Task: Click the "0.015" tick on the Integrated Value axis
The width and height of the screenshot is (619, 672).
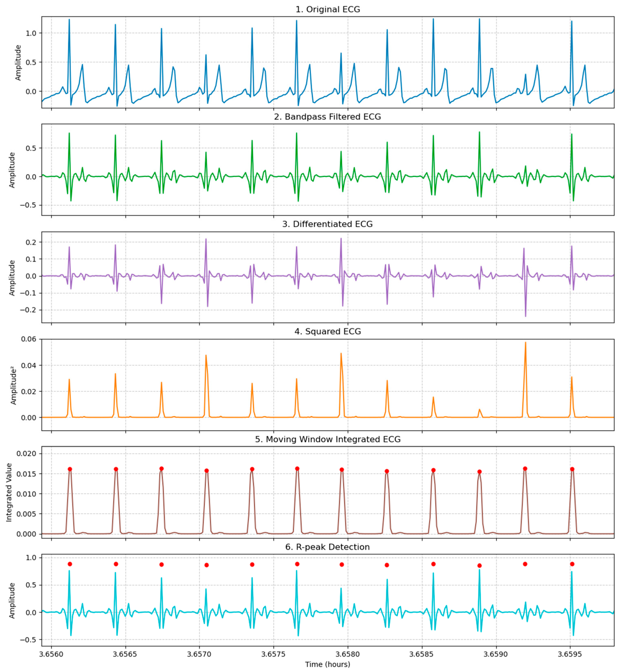Action: 27,474
